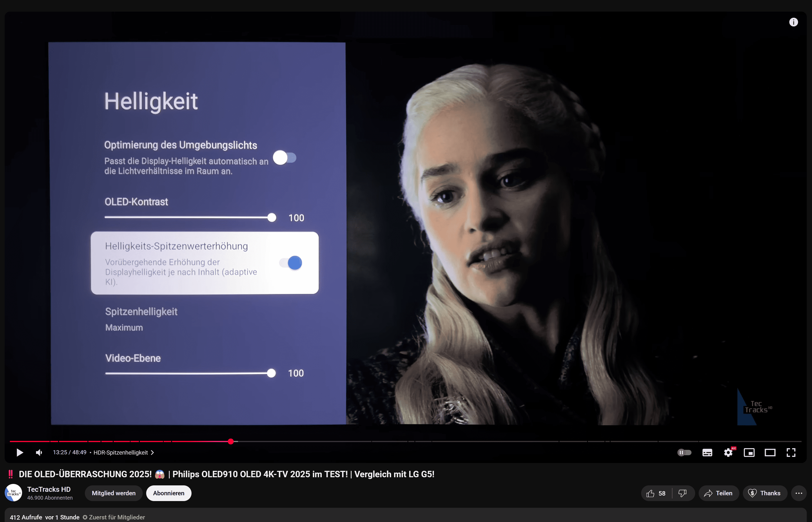Toggle Optimierung des Umgebungslichts switch
The width and height of the screenshot is (812, 522).
coord(285,158)
